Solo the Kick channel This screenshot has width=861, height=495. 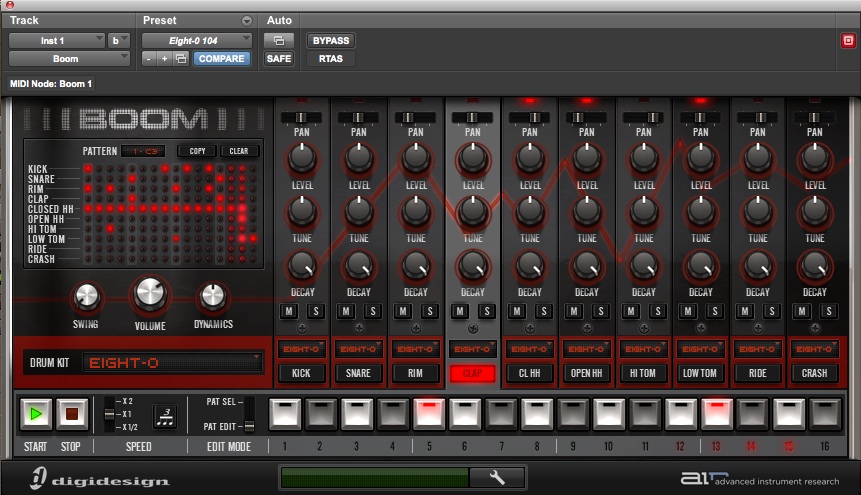pos(316,312)
